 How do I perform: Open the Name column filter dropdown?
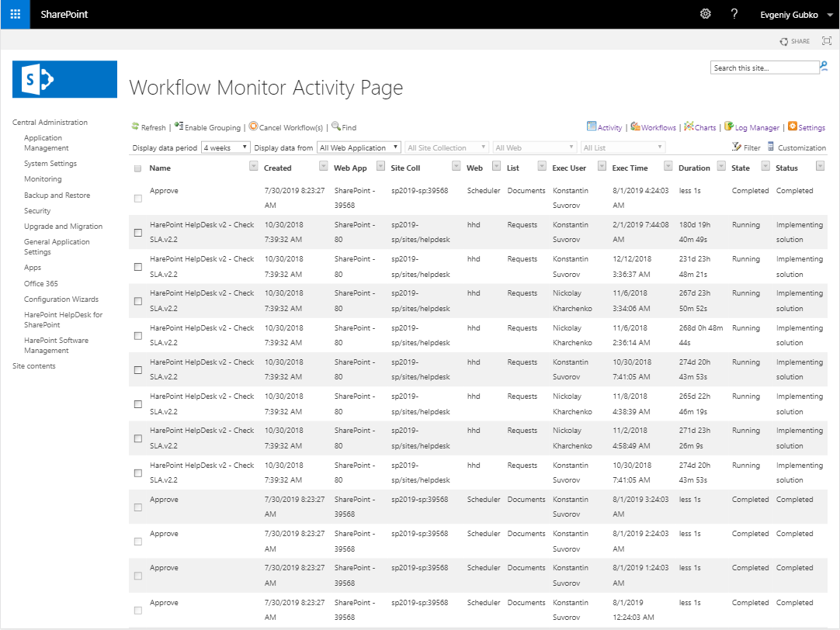(253, 167)
